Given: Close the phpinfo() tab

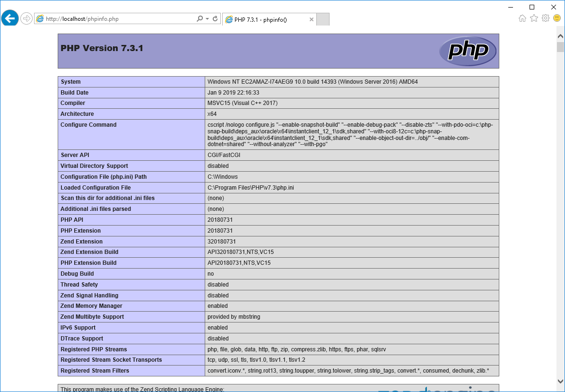Looking at the screenshot, I should [x=311, y=19].
